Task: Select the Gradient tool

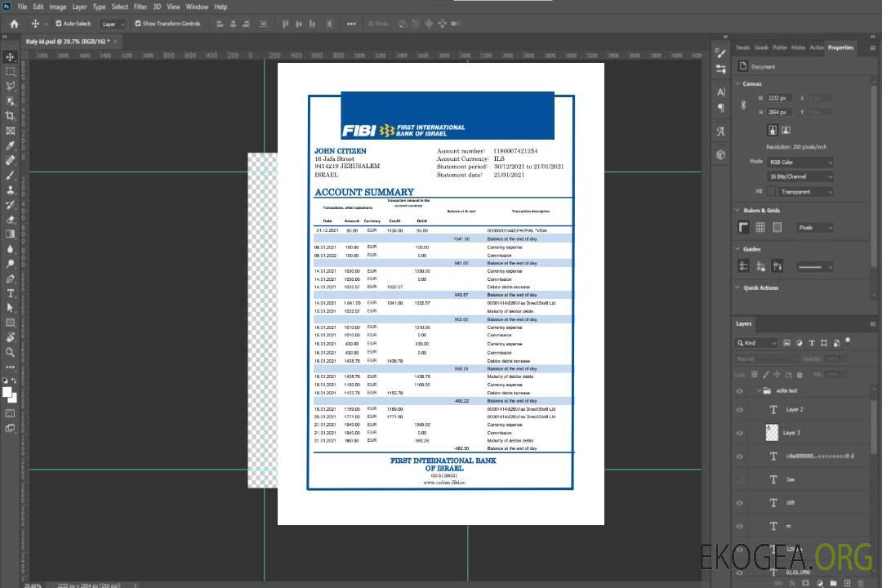Action: click(x=10, y=234)
